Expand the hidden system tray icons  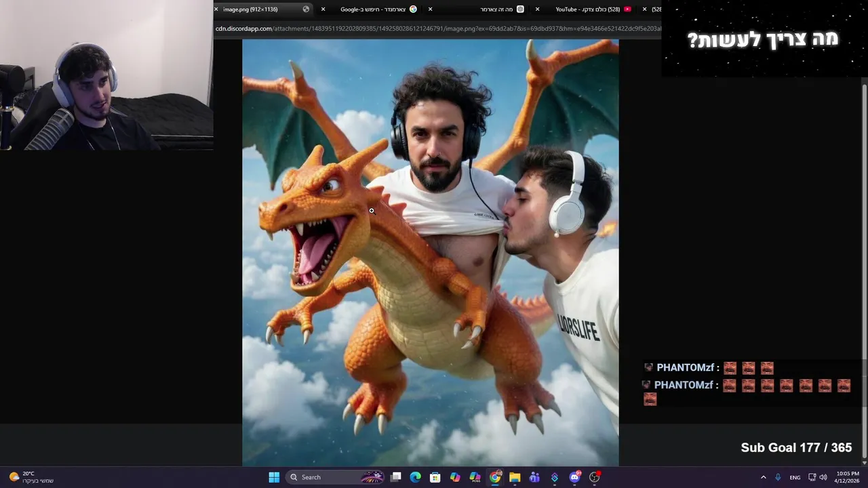(763, 477)
